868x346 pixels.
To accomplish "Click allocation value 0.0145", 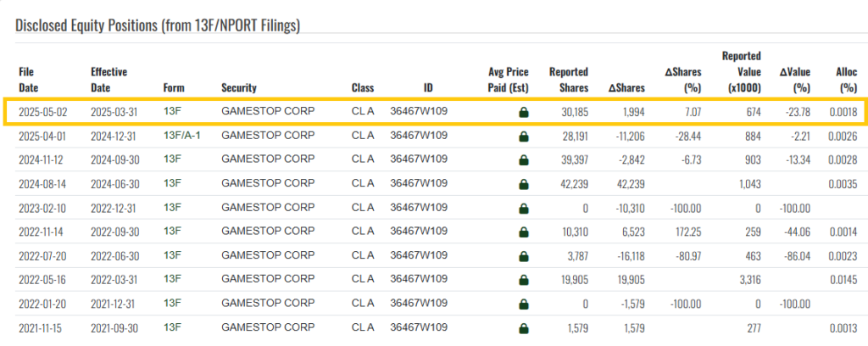I will click(843, 281).
